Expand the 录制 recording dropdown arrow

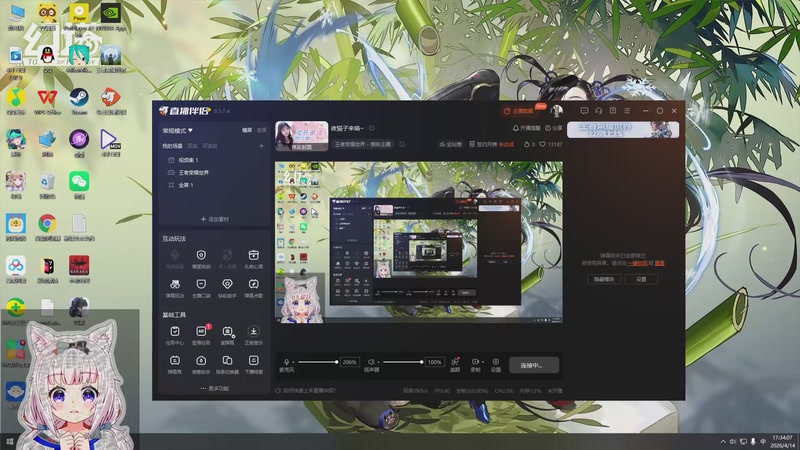[483, 362]
